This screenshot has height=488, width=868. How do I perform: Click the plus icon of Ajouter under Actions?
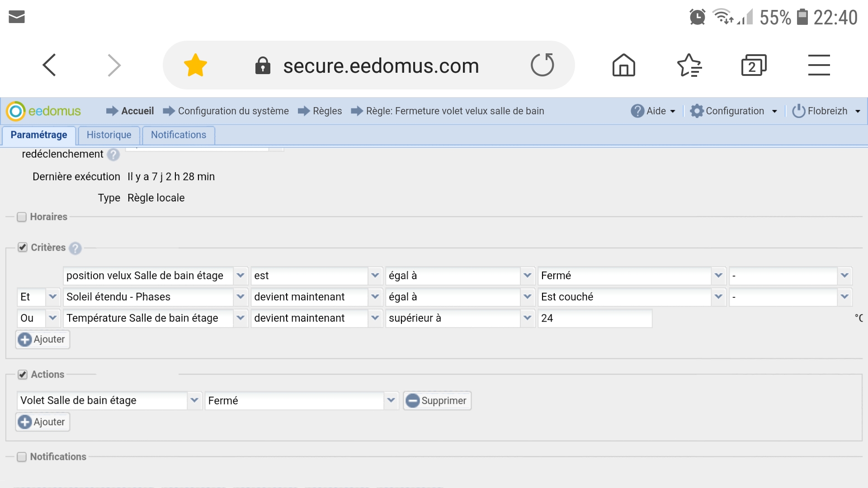(25, 422)
